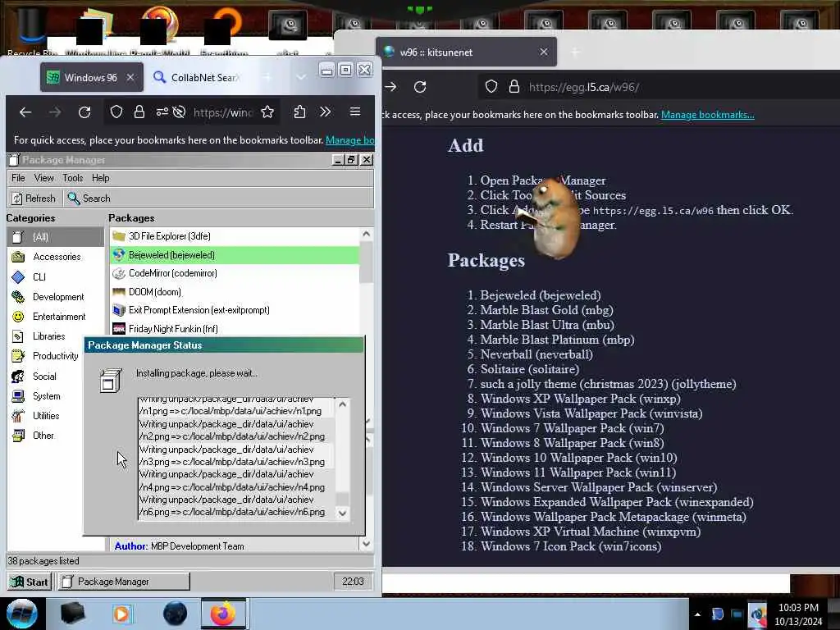Open the Accessories category
Screen dimensions: 840x630
coord(55,257)
